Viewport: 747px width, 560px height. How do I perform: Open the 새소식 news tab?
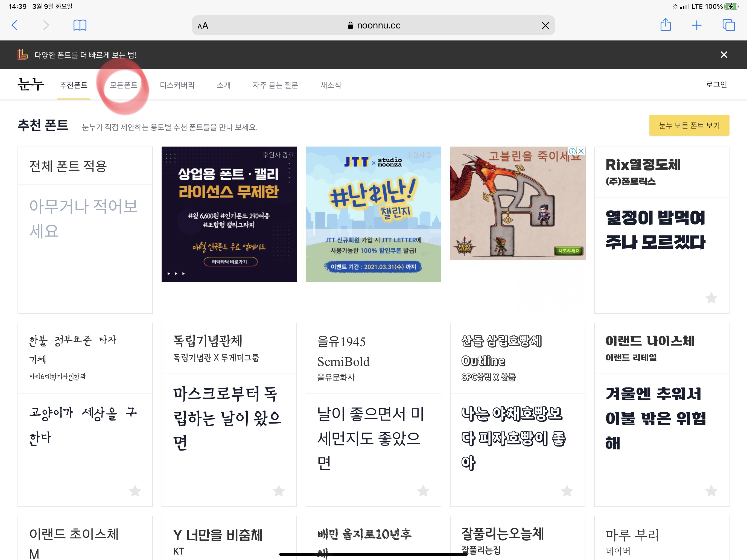(x=331, y=85)
